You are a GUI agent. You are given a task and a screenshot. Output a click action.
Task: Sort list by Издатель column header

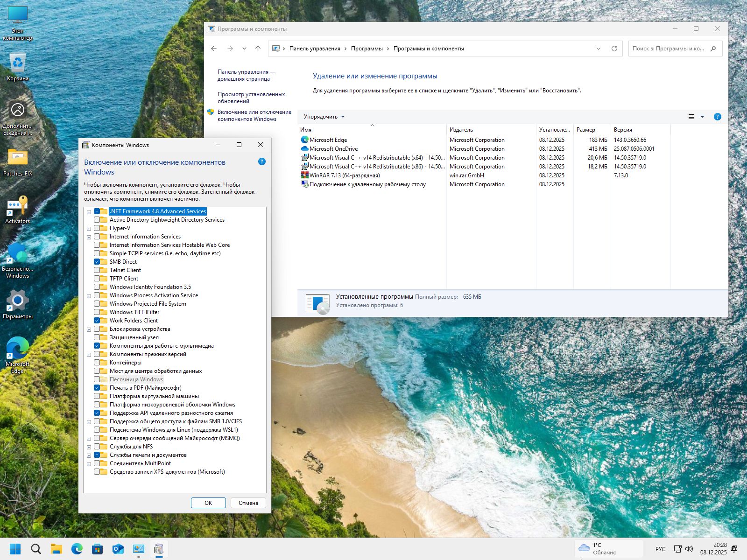pyautogui.click(x=461, y=130)
